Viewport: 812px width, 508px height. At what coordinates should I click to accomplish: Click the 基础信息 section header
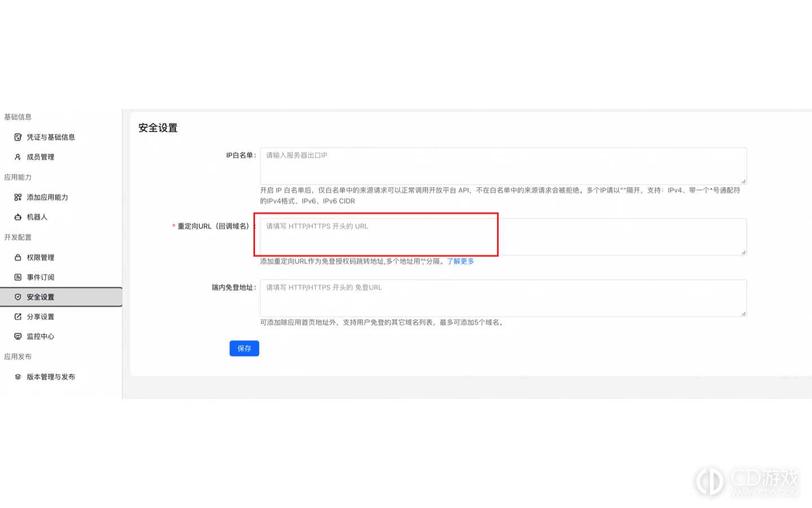18,117
